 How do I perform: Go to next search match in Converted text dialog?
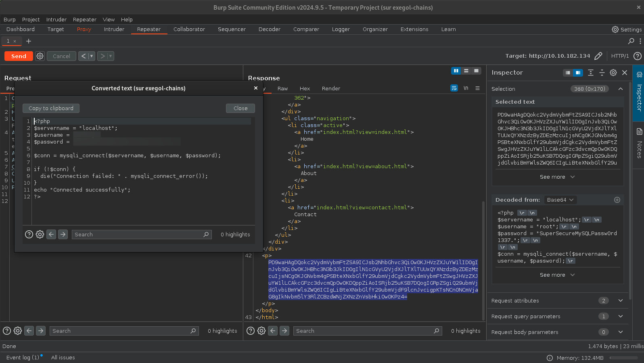63,234
